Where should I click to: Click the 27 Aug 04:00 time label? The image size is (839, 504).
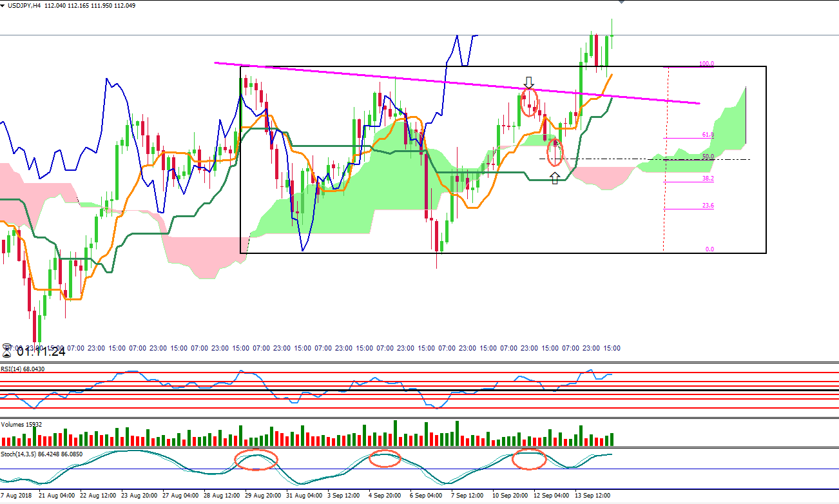[181, 496]
